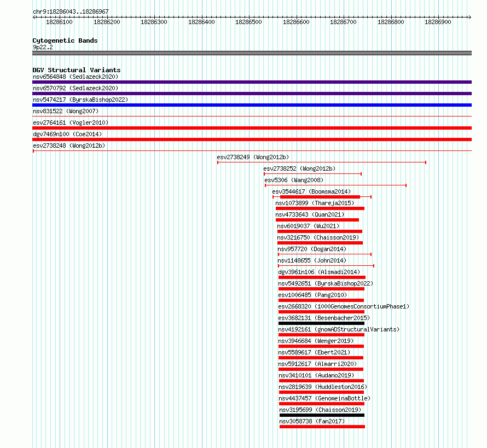The width and height of the screenshot is (487, 448).
Task: Select nsv3058738 (Fan2017) label
Action: (312, 421)
